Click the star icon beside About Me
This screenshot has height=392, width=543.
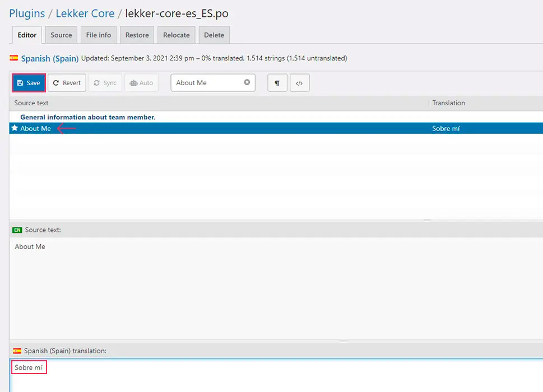pyautogui.click(x=15, y=128)
